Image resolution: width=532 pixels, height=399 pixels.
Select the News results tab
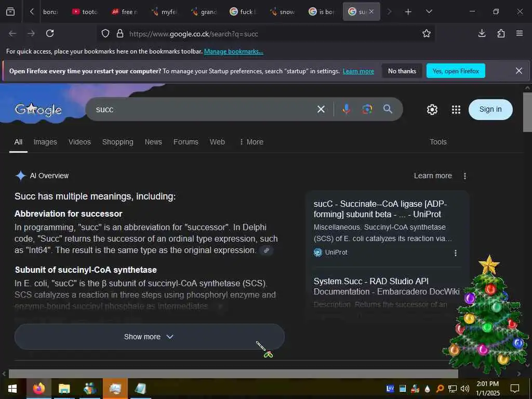(153, 142)
